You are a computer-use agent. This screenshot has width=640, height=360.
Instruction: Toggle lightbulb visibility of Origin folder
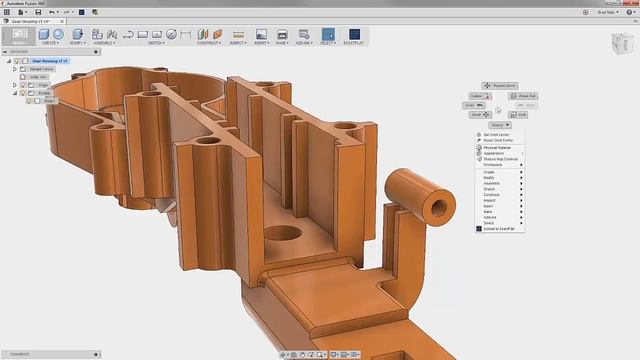coord(23,85)
